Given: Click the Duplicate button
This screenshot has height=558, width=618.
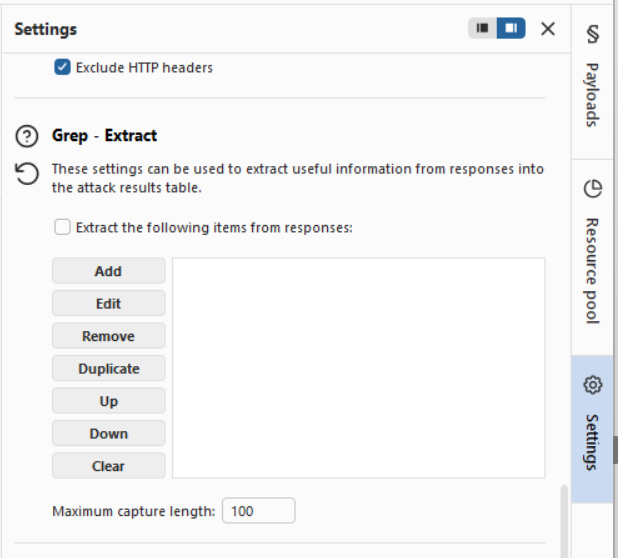Looking at the screenshot, I should coord(108,368).
